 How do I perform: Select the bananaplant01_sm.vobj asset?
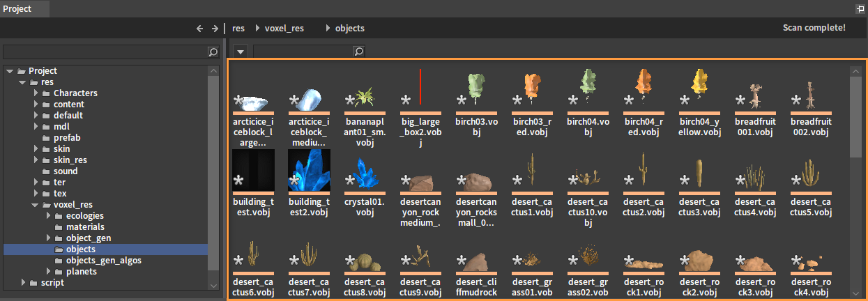[365, 98]
